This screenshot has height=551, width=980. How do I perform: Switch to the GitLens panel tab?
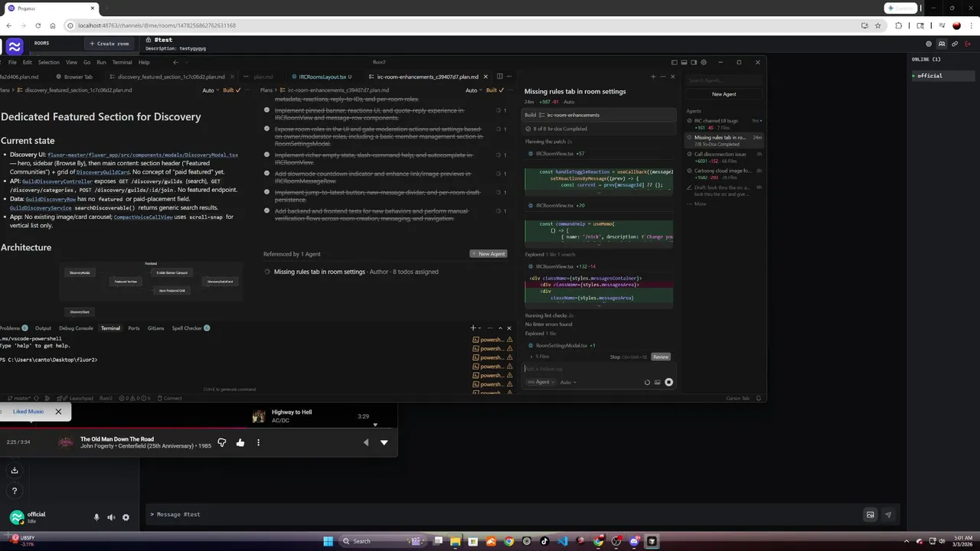(155, 328)
